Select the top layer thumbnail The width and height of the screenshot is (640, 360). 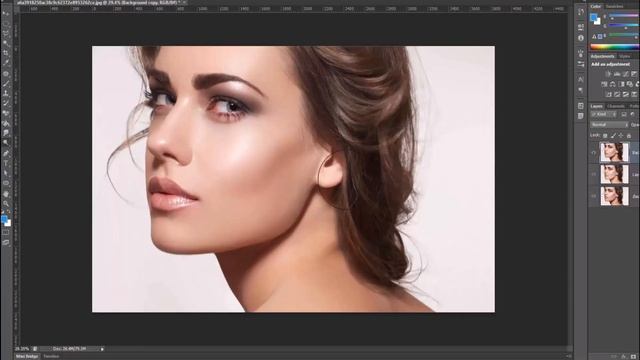[x=614, y=152]
